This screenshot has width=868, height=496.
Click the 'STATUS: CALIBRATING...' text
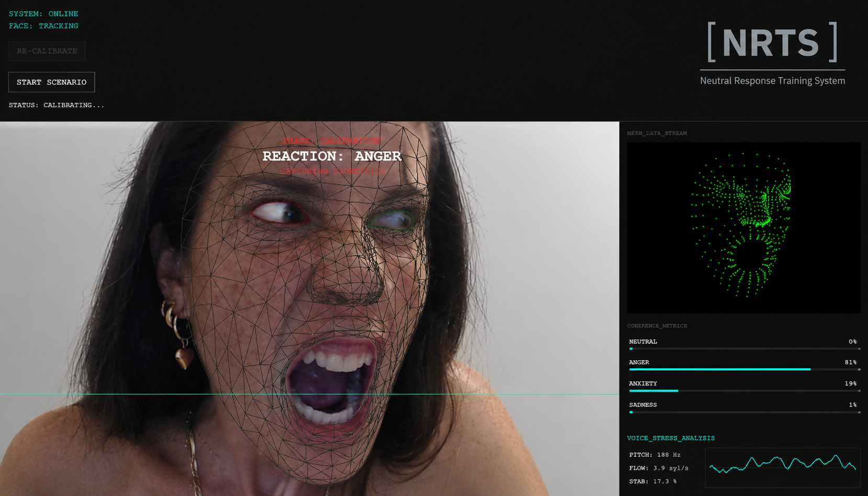click(x=57, y=105)
